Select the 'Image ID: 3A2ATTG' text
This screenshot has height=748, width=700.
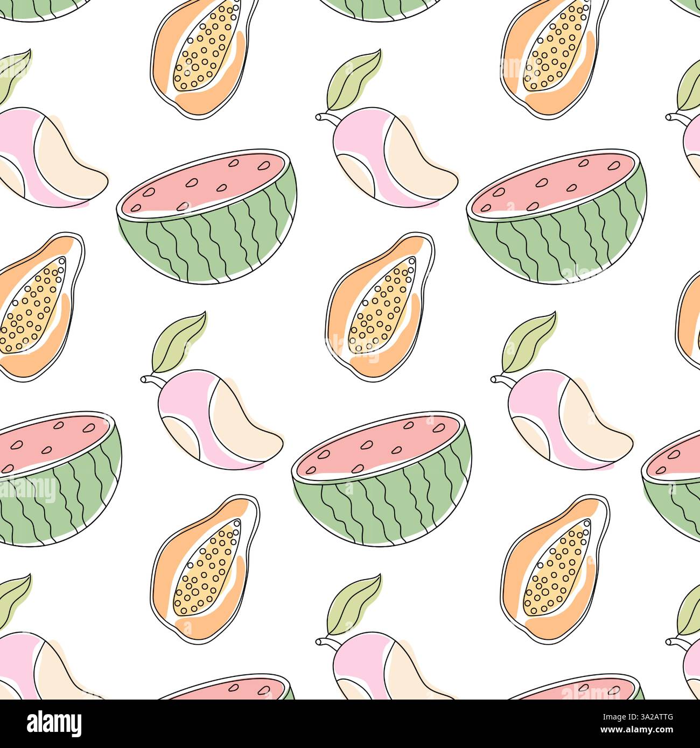coord(638,717)
